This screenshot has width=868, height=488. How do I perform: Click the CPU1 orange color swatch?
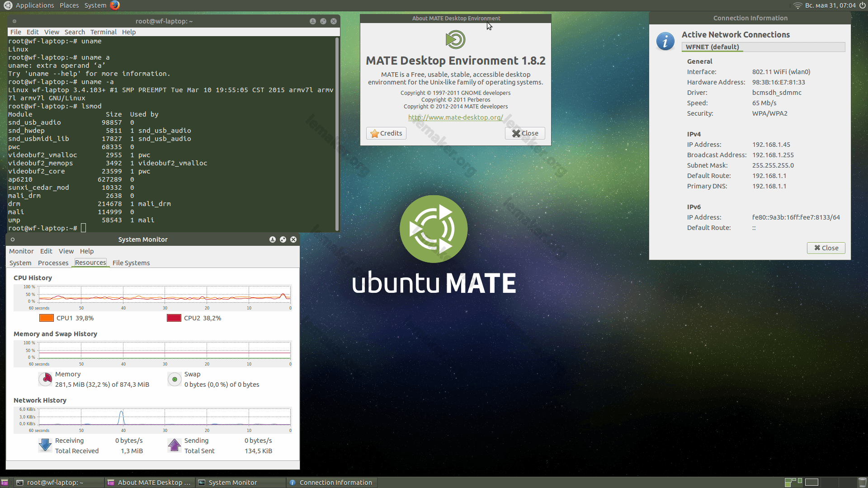(47, 318)
